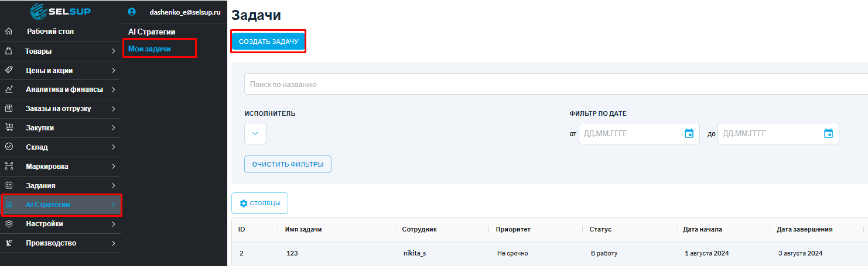
Task: Click the shopping bag icon for Товары
Action: (x=9, y=51)
